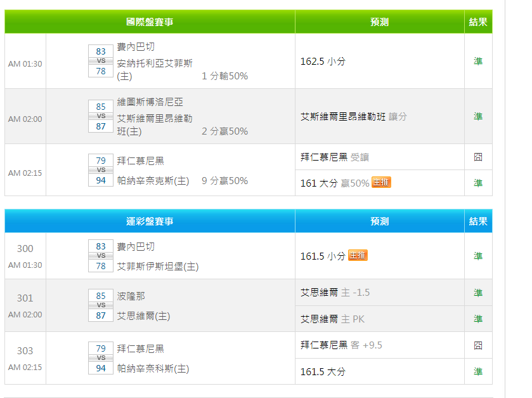Click the 2 分贏50% handicap text
Viewport: 532px width, 398px height.
[224, 131]
